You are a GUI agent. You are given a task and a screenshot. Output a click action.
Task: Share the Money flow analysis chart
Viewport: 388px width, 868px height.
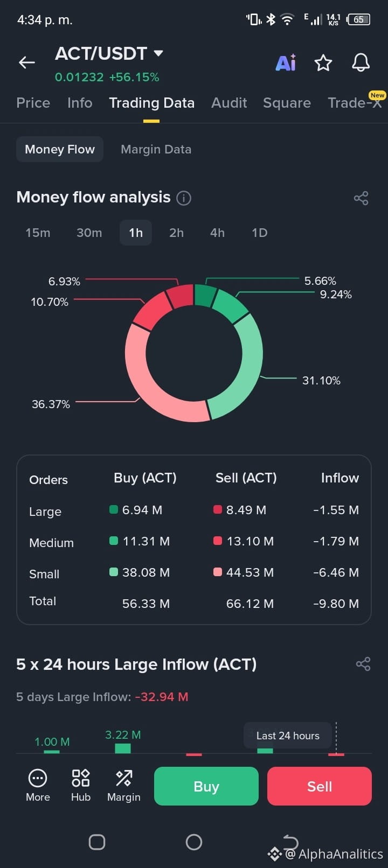point(361,198)
